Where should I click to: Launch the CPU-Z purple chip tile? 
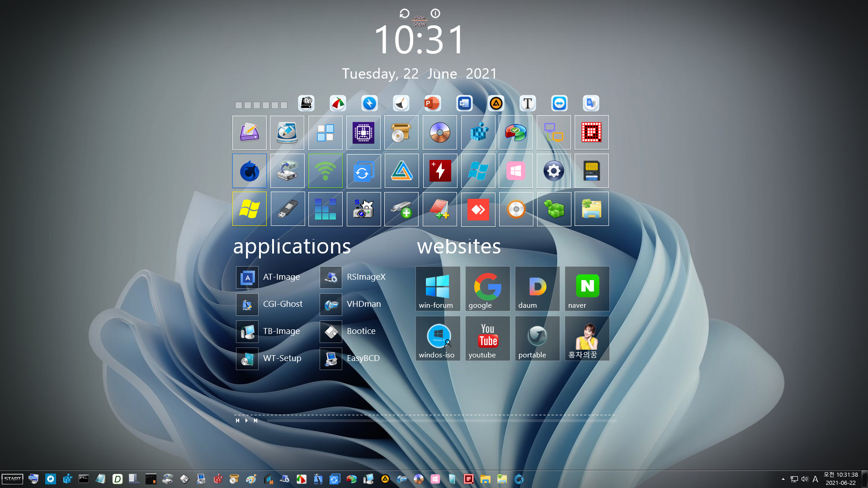363,132
